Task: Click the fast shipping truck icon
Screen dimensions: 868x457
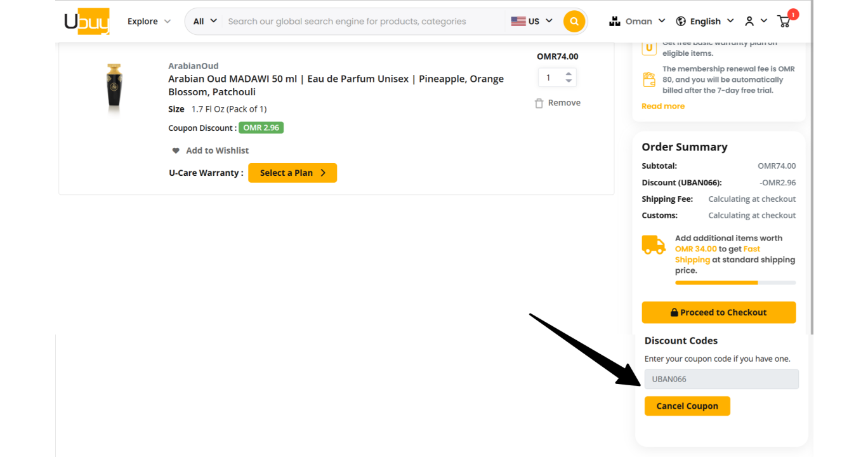Action: 654,245
